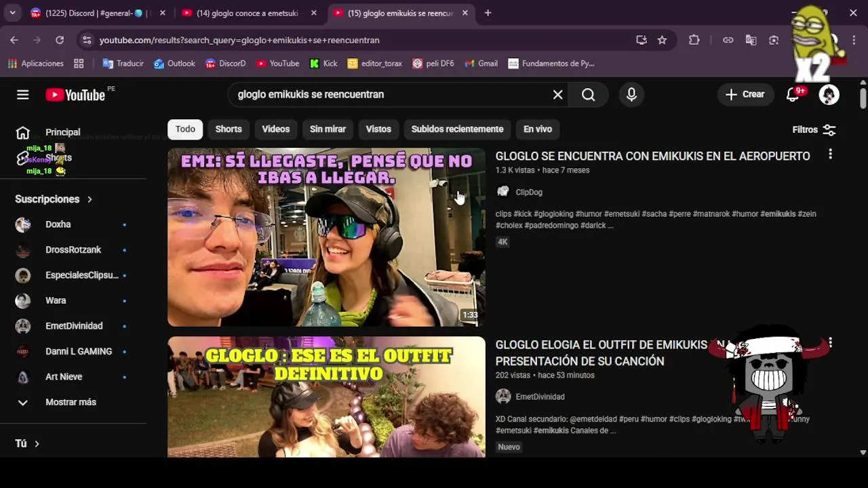868x488 pixels.
Task: Open the Fundamentos de Py bookmark
Action: (551, 64)
